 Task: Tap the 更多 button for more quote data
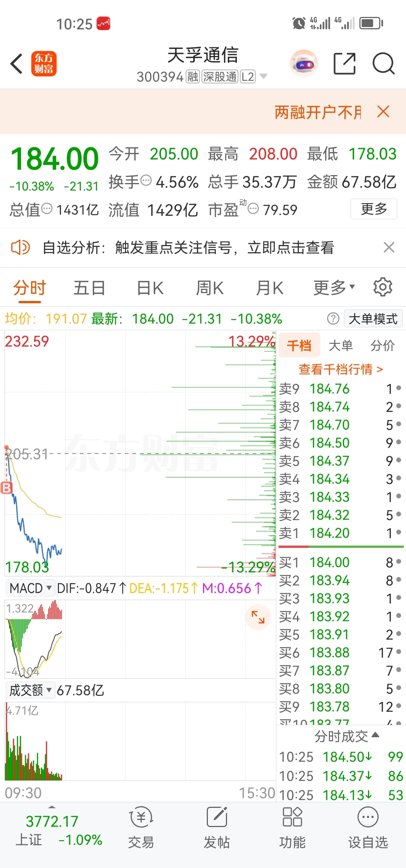tap(374, 209)
